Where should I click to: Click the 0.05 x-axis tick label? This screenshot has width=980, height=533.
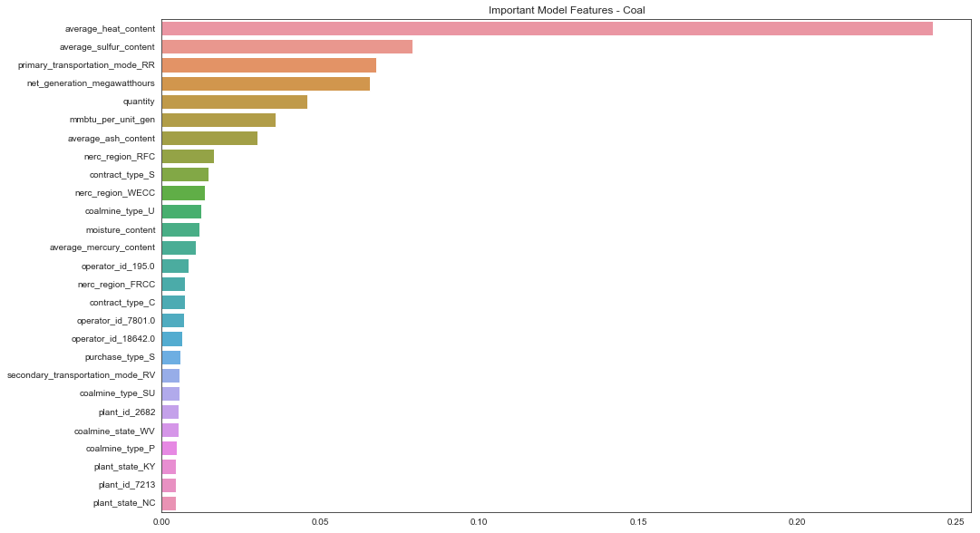tap(321, 522)
